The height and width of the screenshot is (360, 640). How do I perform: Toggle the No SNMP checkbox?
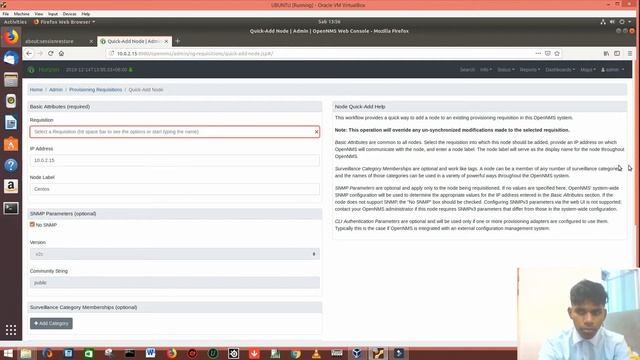32,224
